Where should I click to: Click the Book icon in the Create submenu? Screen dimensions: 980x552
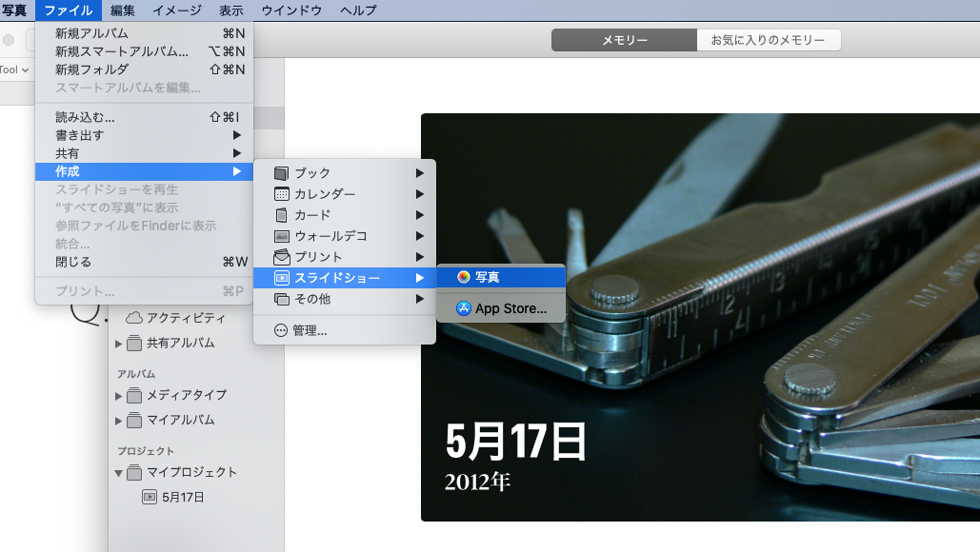[x=282, y=173]
